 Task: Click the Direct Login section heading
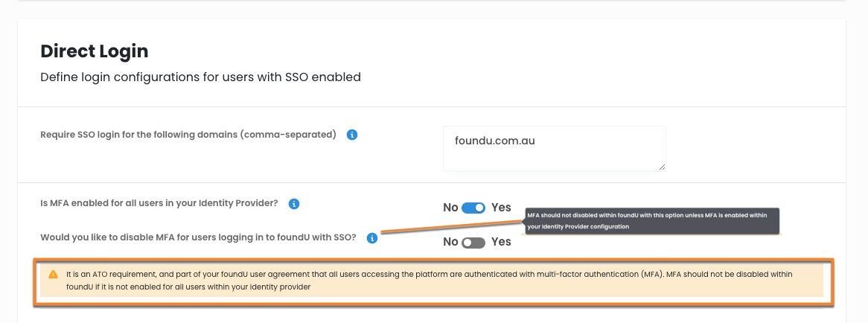pyautogui.click(x=95, y=51)
